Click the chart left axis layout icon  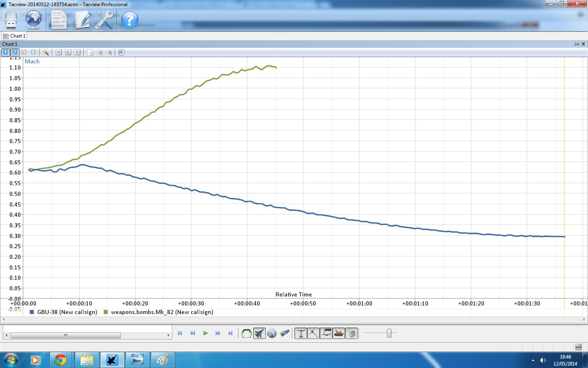pos(58,52)
